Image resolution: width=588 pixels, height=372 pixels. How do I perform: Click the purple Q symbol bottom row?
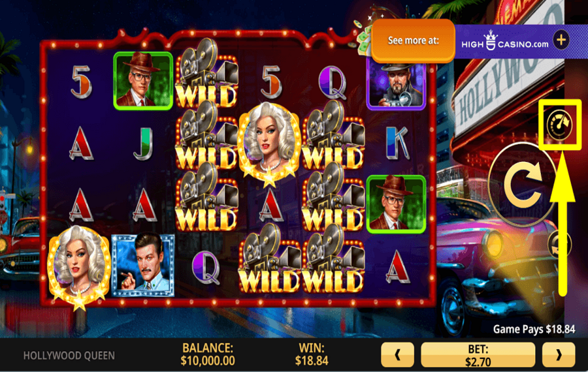tap(206, 268)
